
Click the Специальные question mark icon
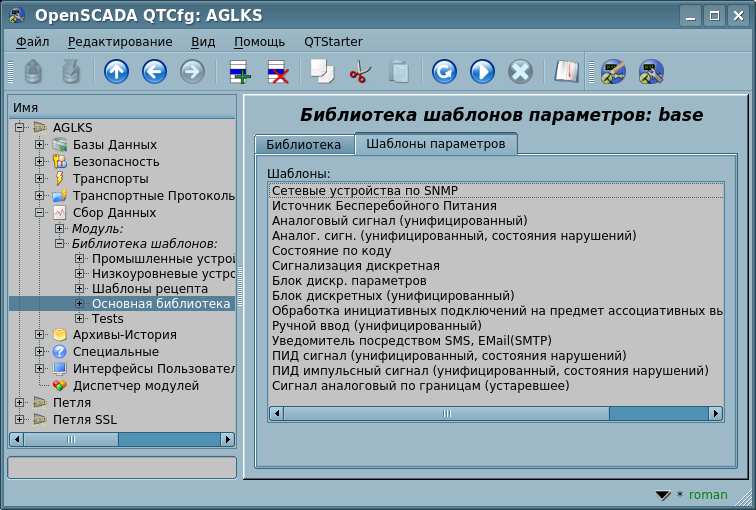click(59, 351)
